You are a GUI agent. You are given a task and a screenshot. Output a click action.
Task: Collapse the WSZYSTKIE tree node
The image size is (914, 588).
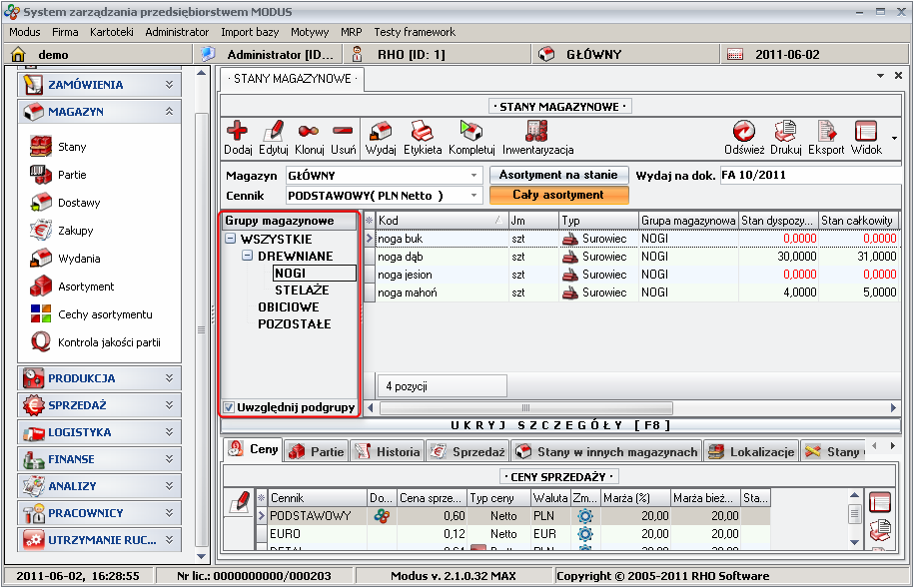coord(231,240)
